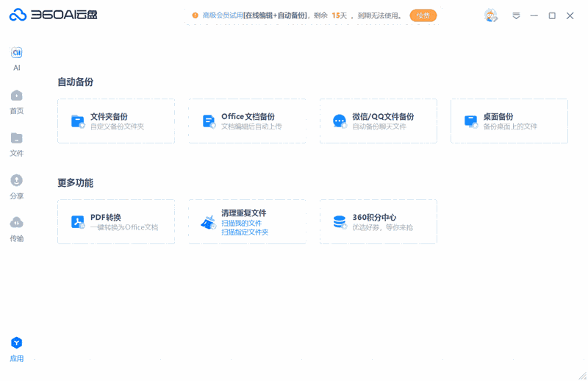Maximize the 360AI云盘 window

[552, 15]
